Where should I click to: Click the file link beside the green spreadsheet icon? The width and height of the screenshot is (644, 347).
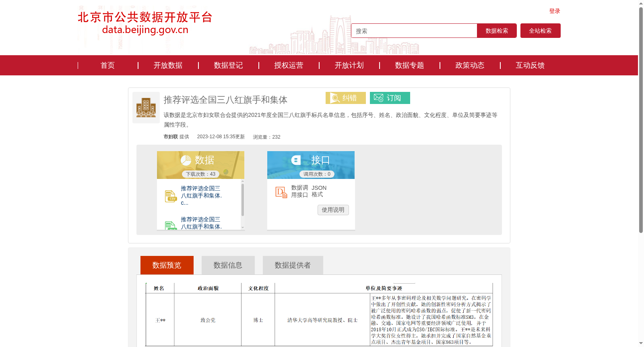point(201,224)
